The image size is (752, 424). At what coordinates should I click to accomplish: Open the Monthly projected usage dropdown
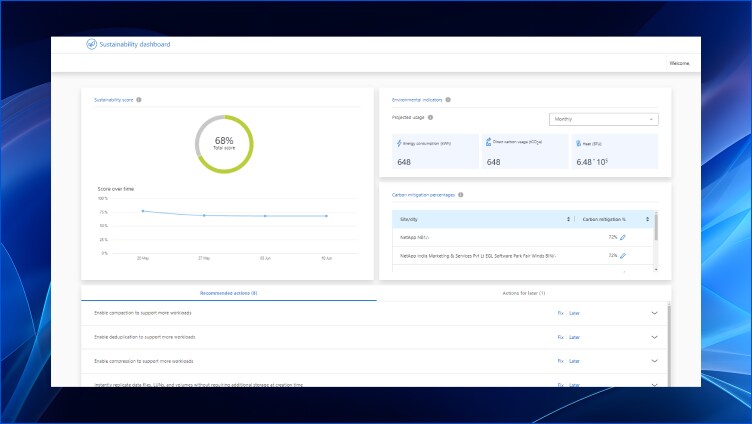click(603, 119)
